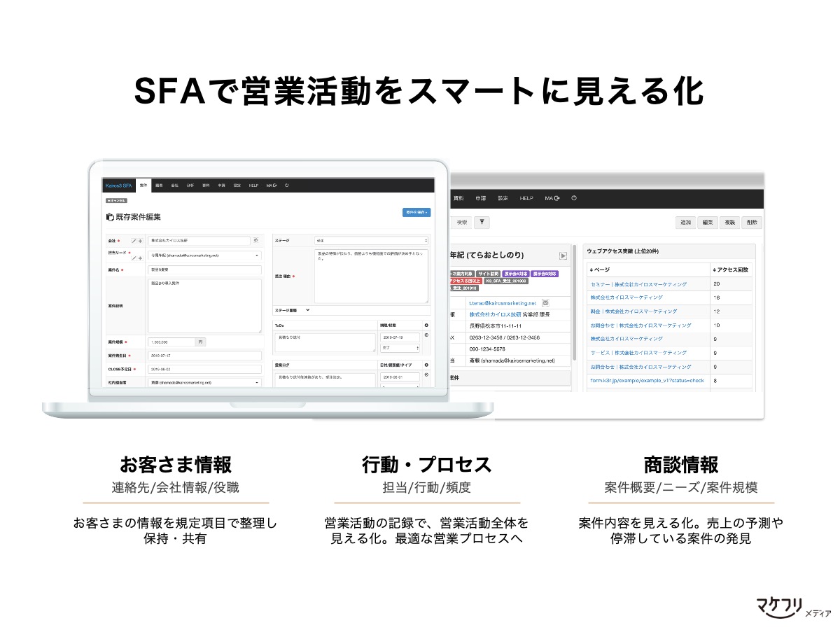The height and width of the screenshot is (630, 840).
Task: Click the clipboard icon next to 既存案件編集
Action: pos(110,216)
